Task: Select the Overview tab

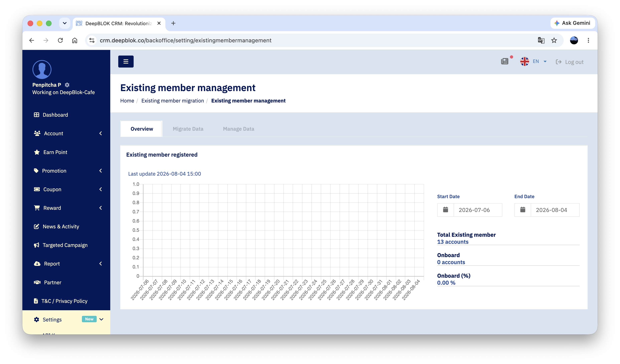Action: pos(141,129)
